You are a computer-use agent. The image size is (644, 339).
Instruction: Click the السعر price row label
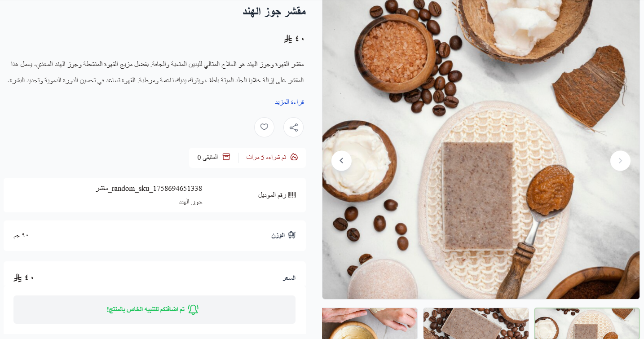[289, 278]
